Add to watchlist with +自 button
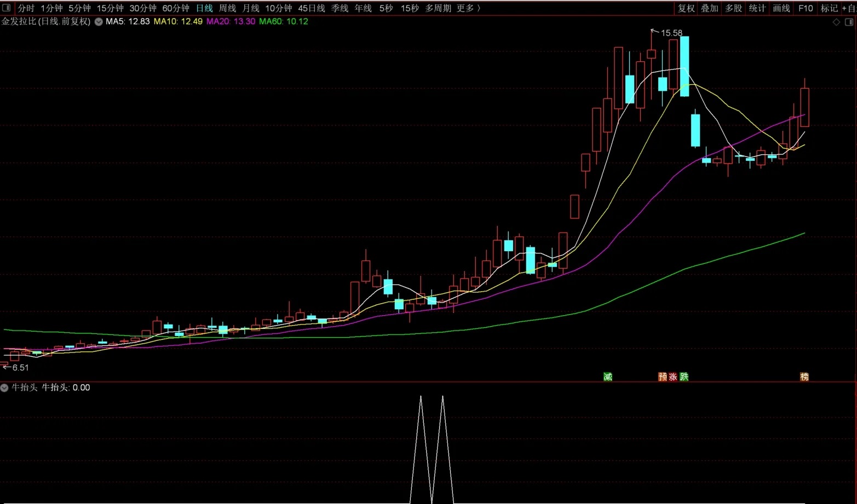 (849, 8)
